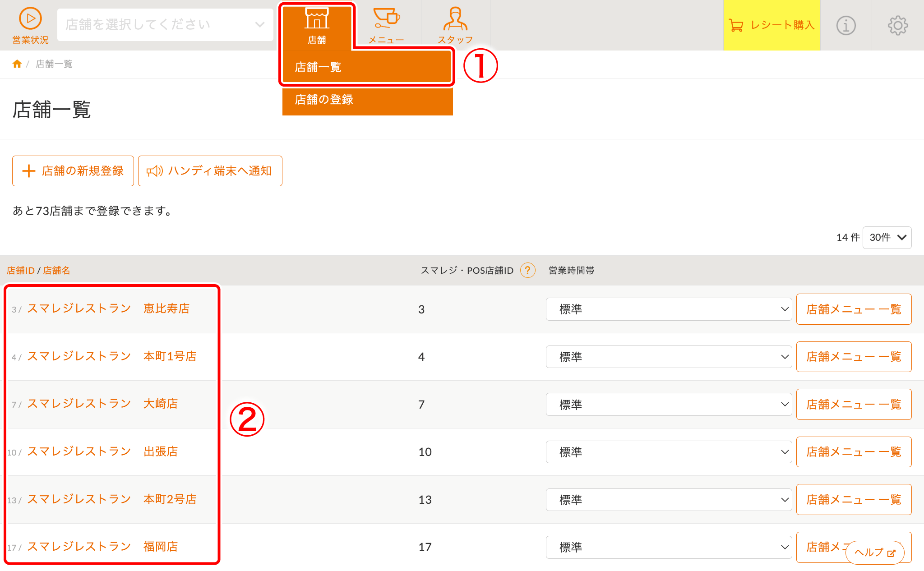The height and width of the screenshot is (571, 924).
Task: Expand 営業時間帯 dropdown for 大崎店
Action: [668, 405]
